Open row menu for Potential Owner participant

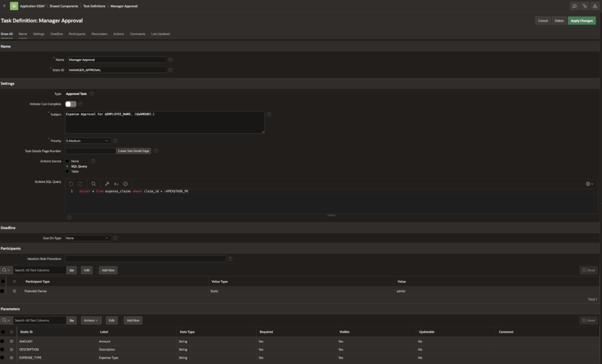(x=14, y=291)
